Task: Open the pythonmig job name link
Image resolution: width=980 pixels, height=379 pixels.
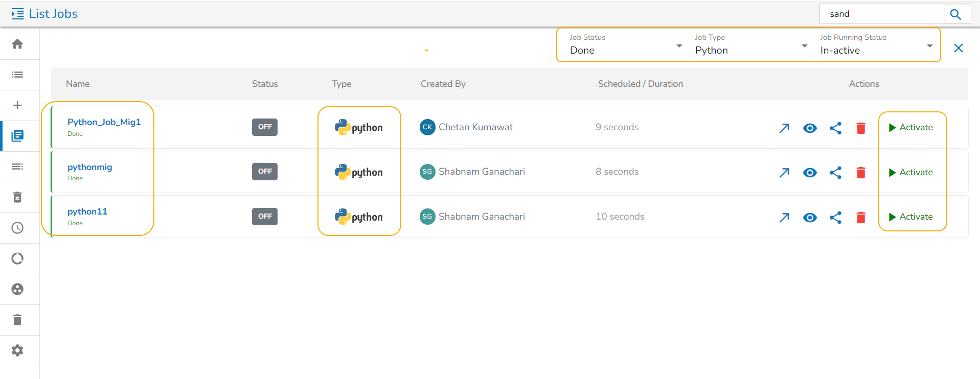Action: [90, 167]
